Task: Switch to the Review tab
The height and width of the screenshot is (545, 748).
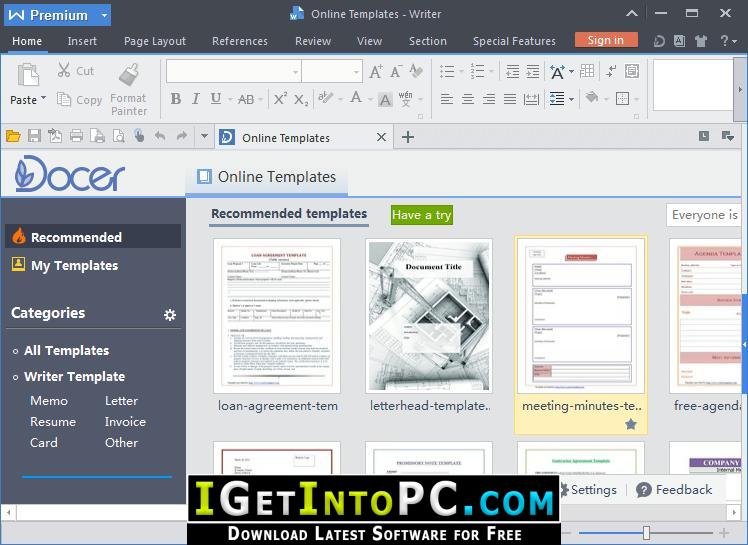Action: point(313,41)
